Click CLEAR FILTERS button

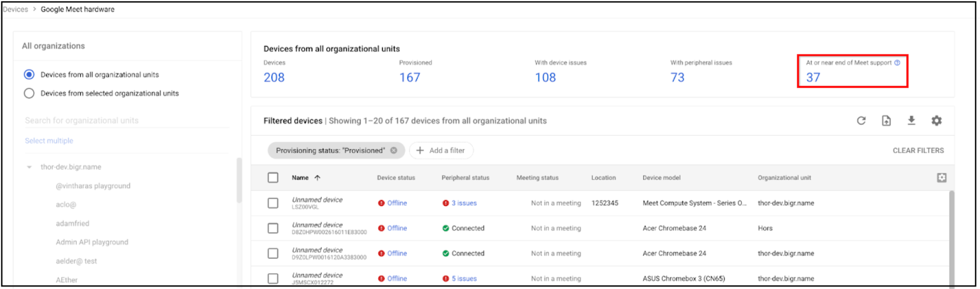918,151
